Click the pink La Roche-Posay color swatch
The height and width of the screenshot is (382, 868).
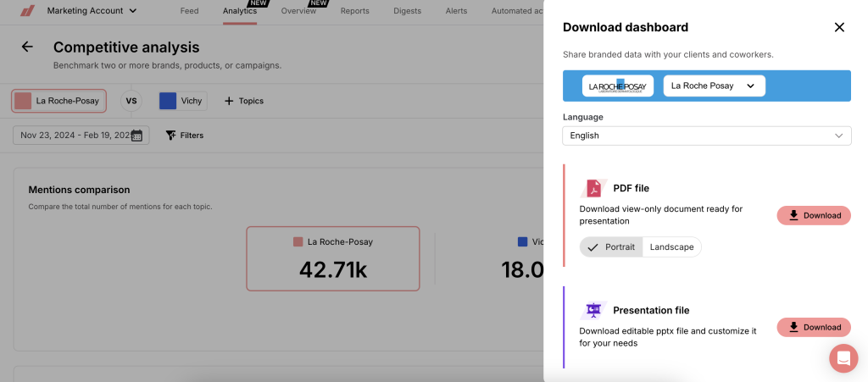click(23, 101)
